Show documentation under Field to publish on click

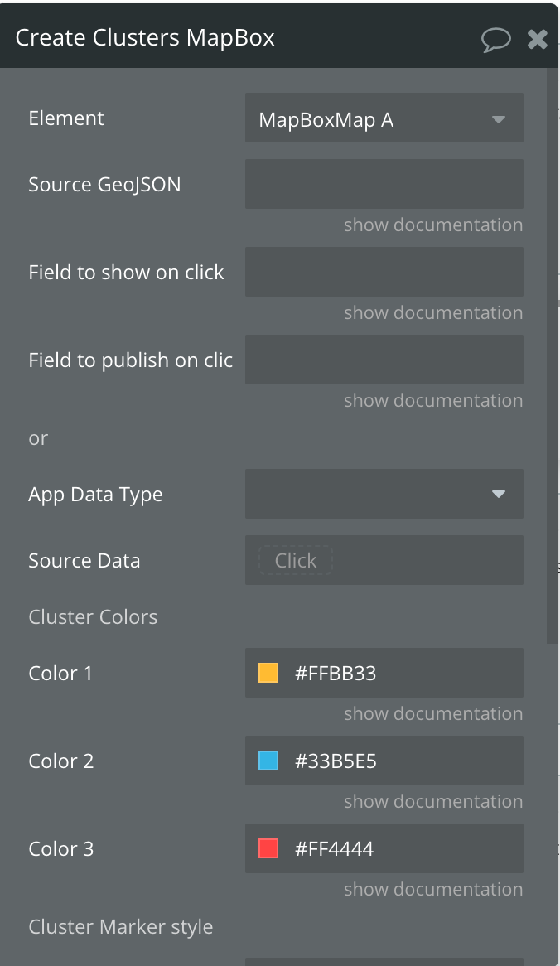433,400
